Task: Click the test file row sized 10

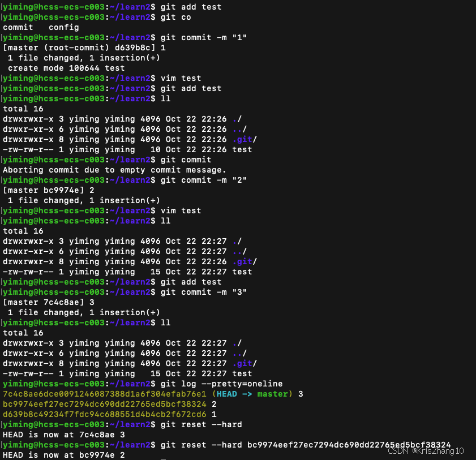Action: (x=127, y=149)
